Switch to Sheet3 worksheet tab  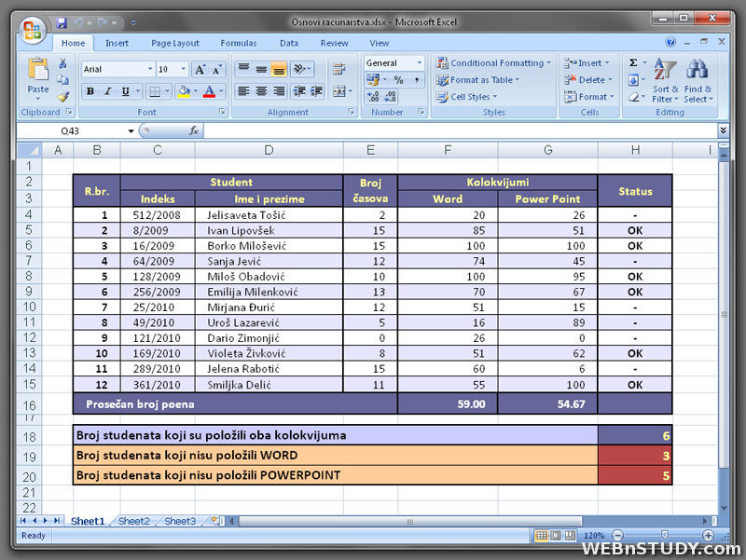pos(180,521)
